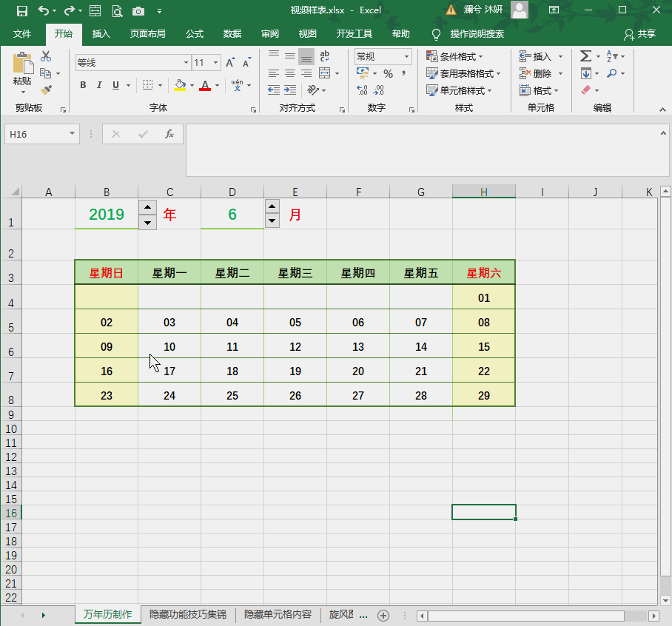Click the Insert Function fx icon
Screen dimensions: 672x626
(x=169, y=134)
